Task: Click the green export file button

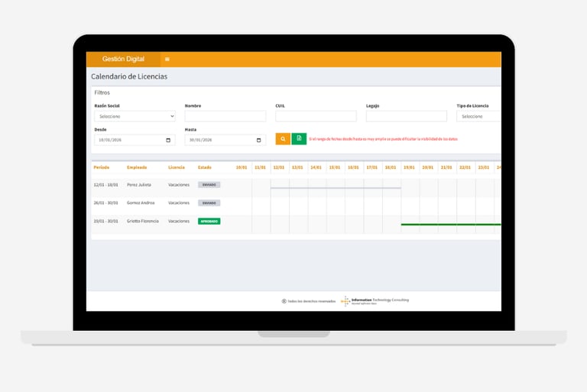Action: click(x=299, y=139)
